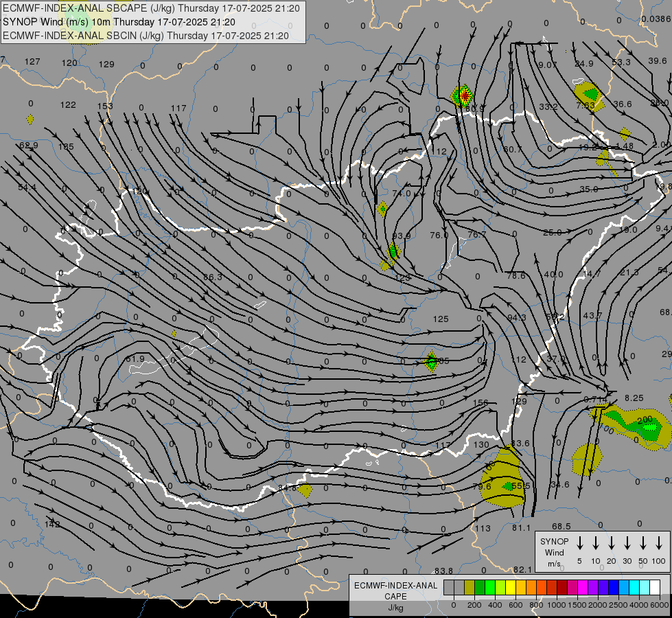Click the map value 94.3

516,317
